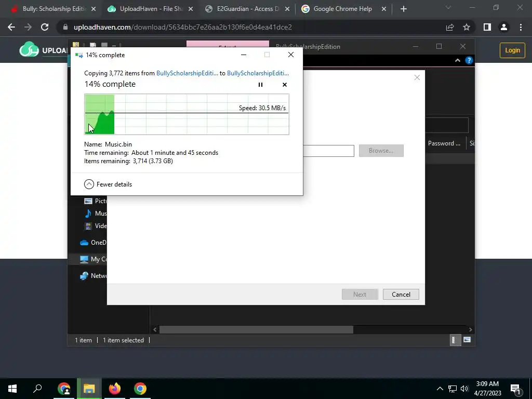This screenshot has width=532, height=399.
Task: Launch Firefox from taskbar
Action: point(115,389)
